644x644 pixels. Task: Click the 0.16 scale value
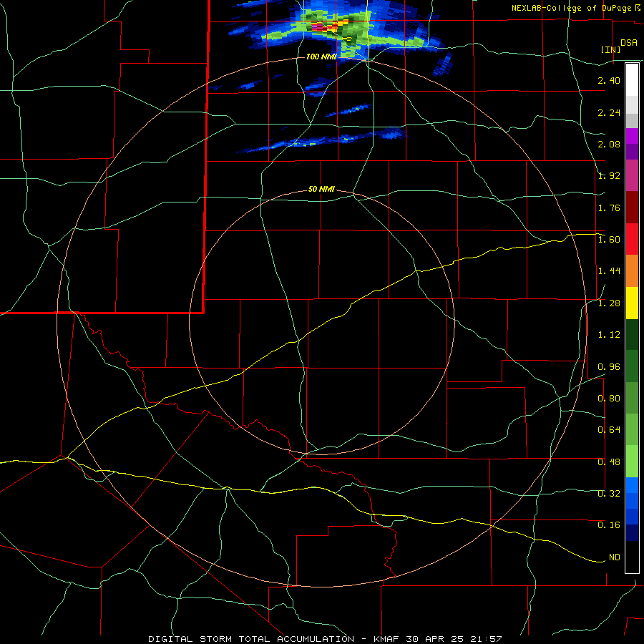click(x=609, y=525)
